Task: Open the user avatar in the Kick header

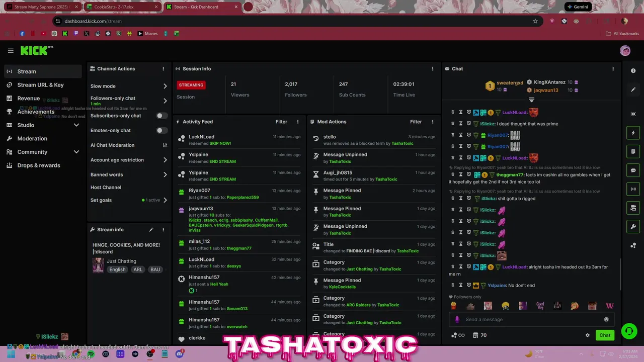Action: 625,51
